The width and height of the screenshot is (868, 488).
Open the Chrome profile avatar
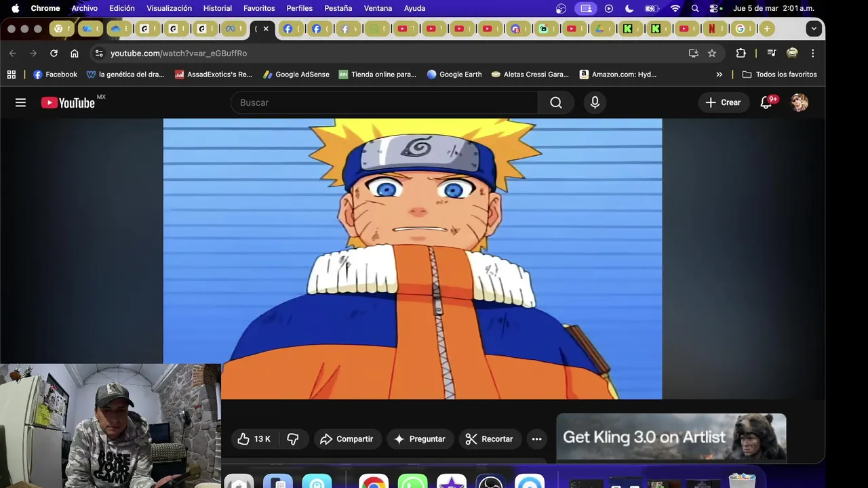792,53
